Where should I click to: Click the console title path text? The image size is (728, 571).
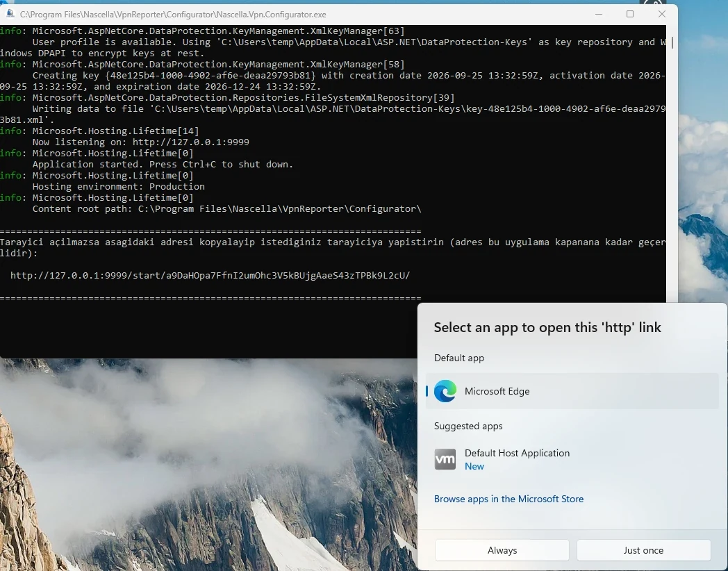[173, 15]
